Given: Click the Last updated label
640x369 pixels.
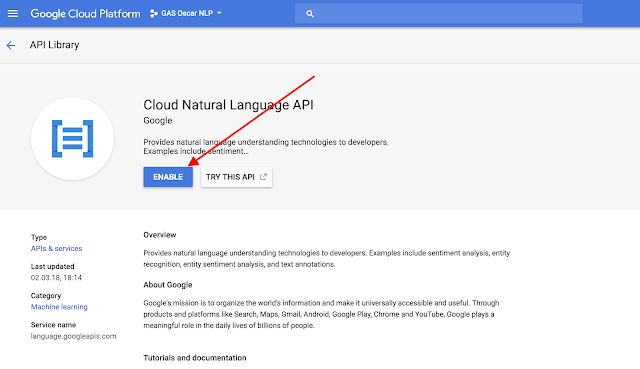Looking at the screenshot, I should [52, 267].
